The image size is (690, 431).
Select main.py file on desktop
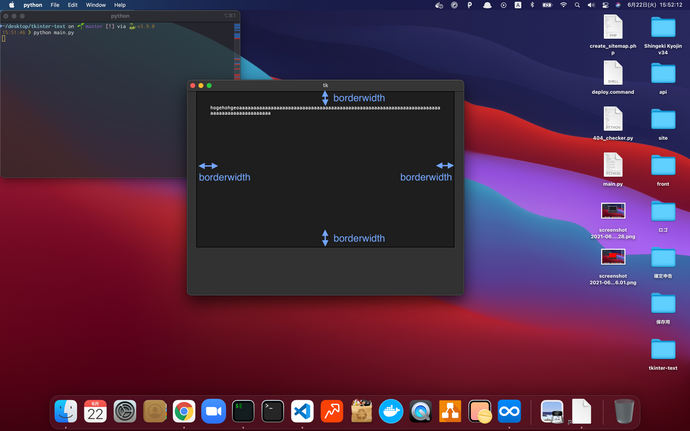click(x=613, y=169)
